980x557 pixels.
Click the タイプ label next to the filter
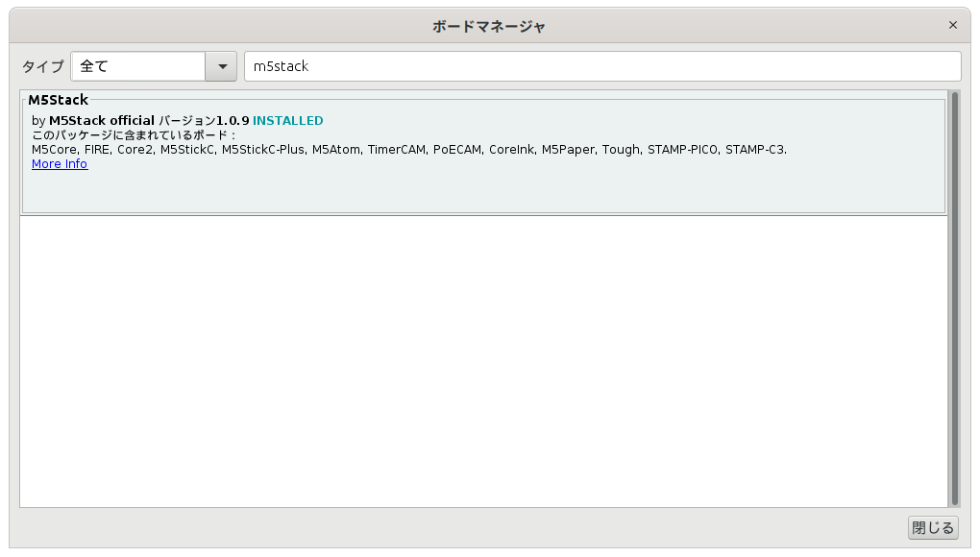point(42,65)
